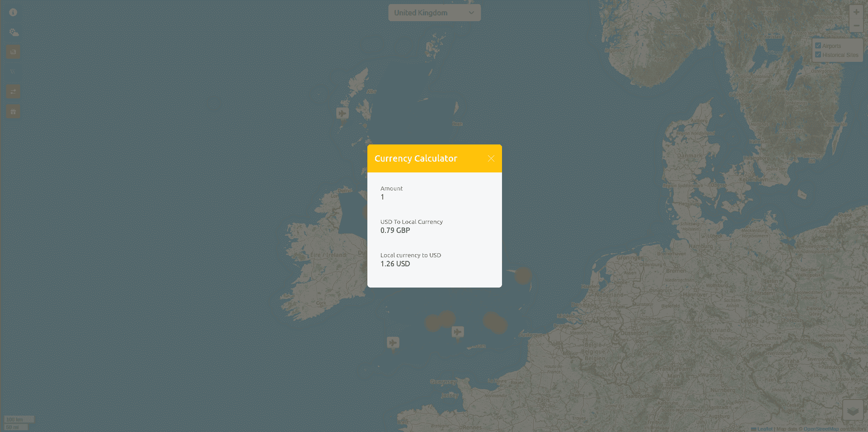The height and width of the screenshot is (432, 868).
Task: Close the Currency Calculator dialog
Action: coord(491,158)
